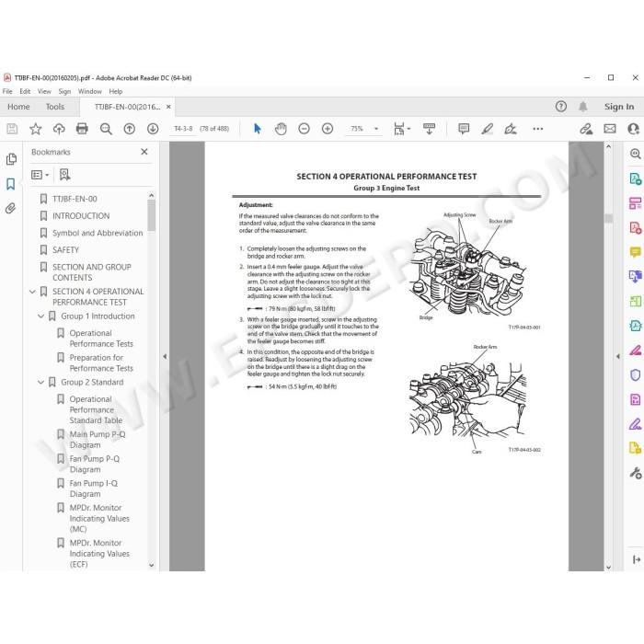Open the Main Pump P-Q Diagram bookmark
Screen dimensions: 644x644
97,440
